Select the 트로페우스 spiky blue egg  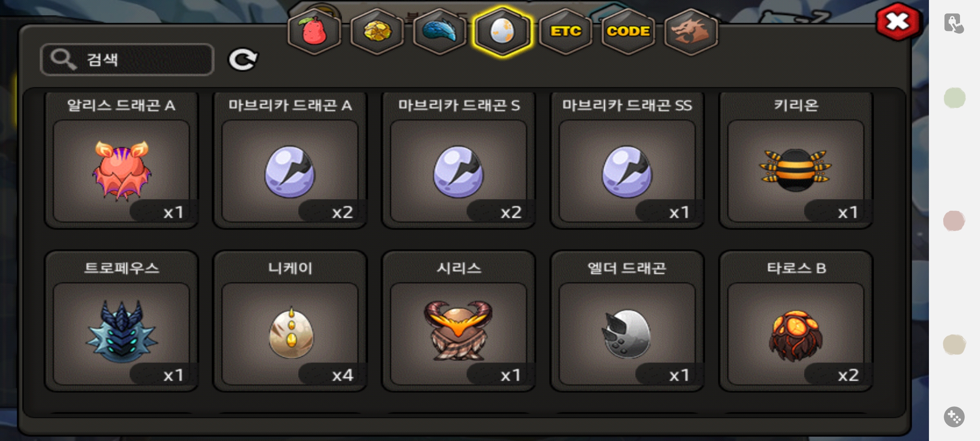tap(121, 321)
